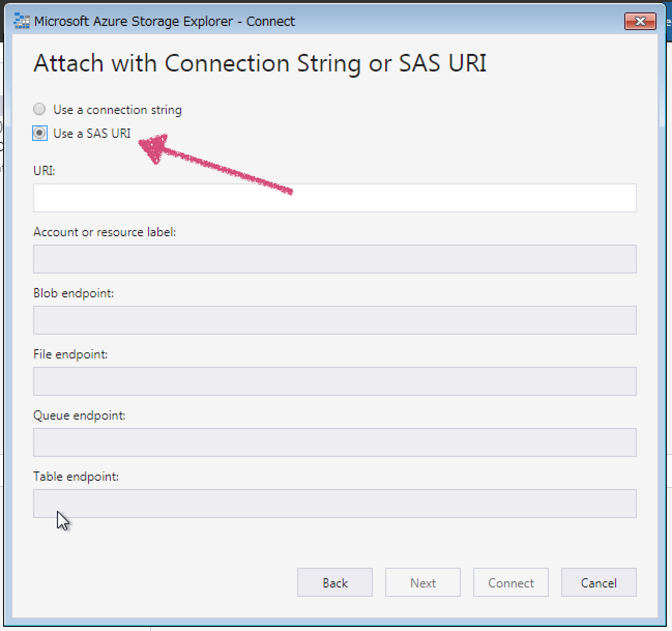
Task: Click the 'Blob endpoint:' label
Action: point(74,293)
